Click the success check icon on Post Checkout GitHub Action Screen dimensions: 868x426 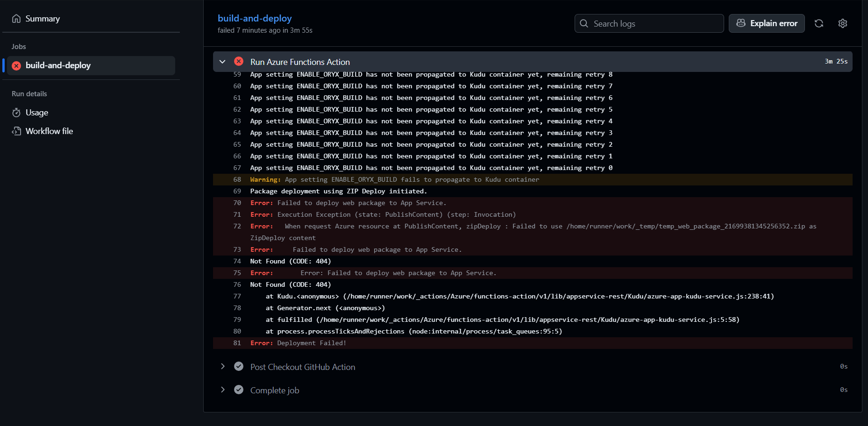(239, 366)
